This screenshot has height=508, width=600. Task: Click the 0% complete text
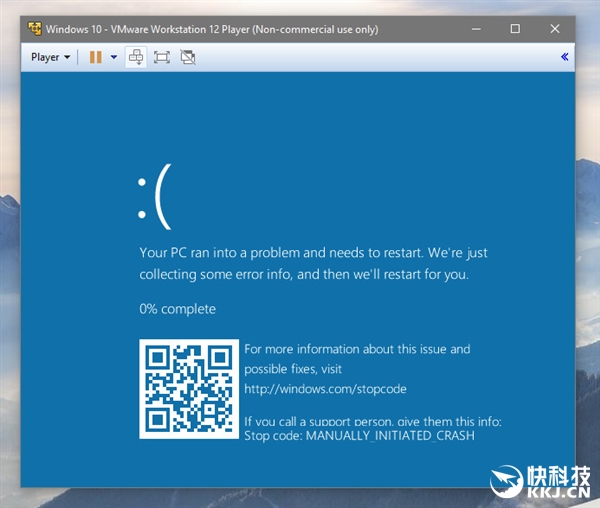point(178,309)
